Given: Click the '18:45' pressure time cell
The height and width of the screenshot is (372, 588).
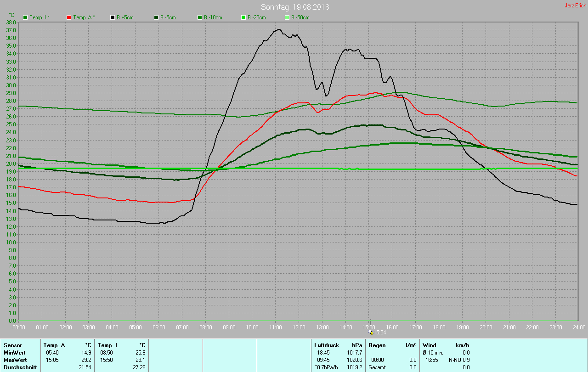Looking at the screenshot, I should click(x=323, y=353).
